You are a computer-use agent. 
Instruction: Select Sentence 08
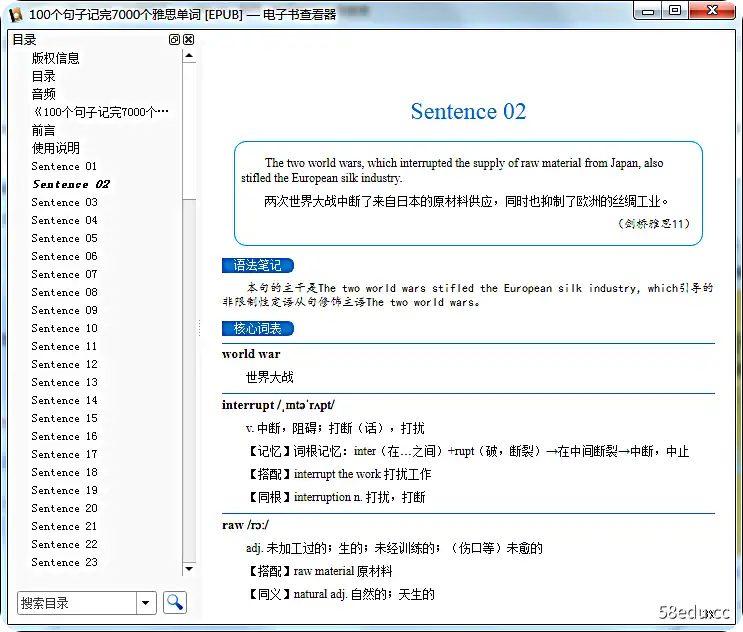[x=64, y=292]
